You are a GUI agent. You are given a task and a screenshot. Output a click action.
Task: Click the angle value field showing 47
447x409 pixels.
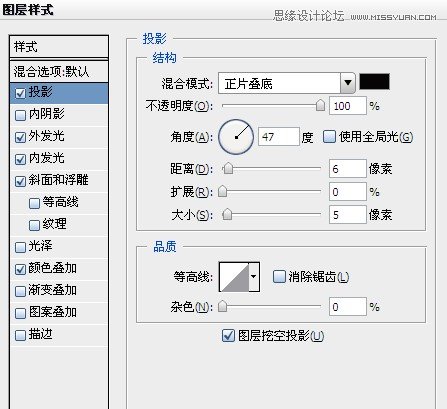click(279, 137)
